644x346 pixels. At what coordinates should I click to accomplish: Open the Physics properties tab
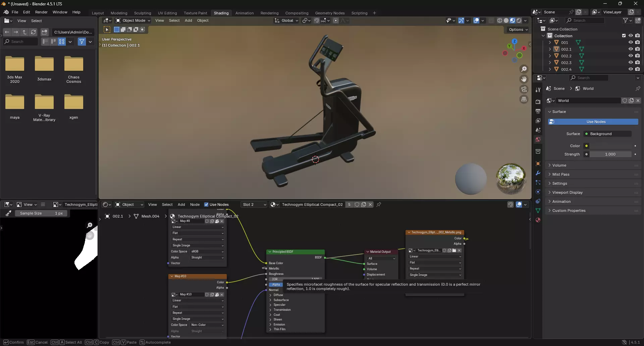538,192
